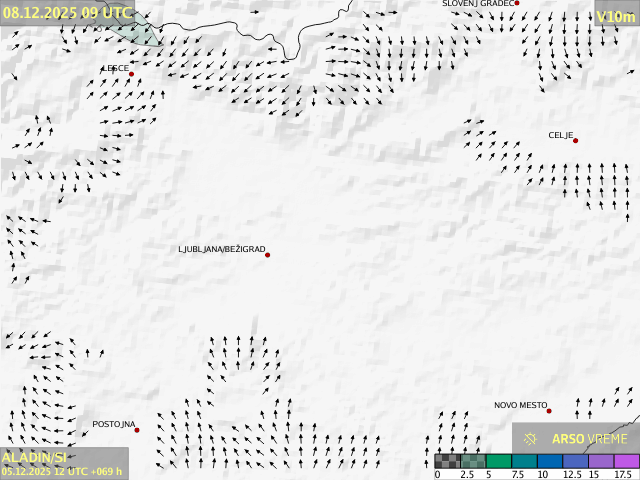640x480 pixels.
Task: Click the LJUBLJANA/BEŽIGRAD city label
Action: [x=221, y=249]
